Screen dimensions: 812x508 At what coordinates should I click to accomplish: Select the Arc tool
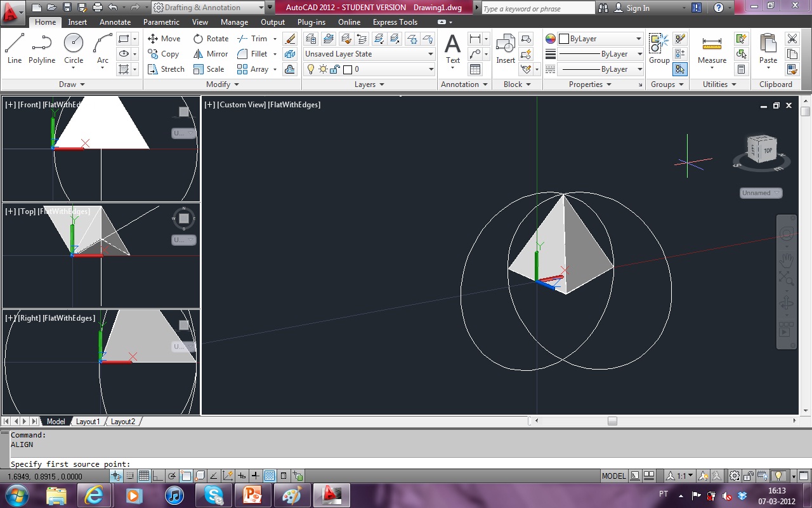(x=102, y=50)
